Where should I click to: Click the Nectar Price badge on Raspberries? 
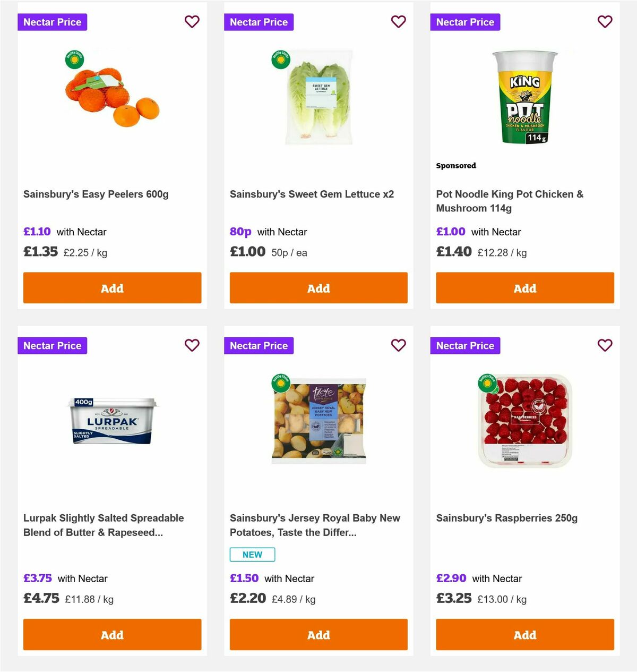(x=465, y=345)
